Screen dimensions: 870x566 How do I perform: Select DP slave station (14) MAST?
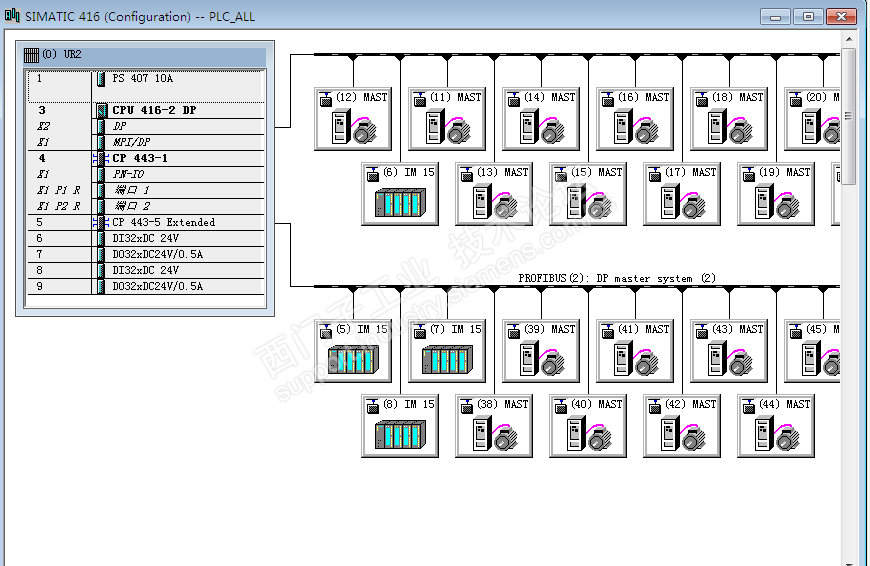tap(541, 119)
